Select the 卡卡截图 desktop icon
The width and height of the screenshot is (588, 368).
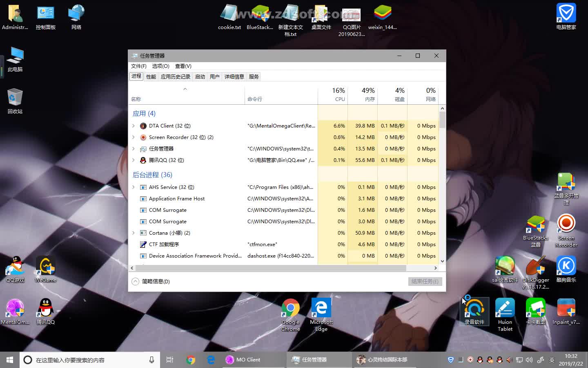pos(536,312)
